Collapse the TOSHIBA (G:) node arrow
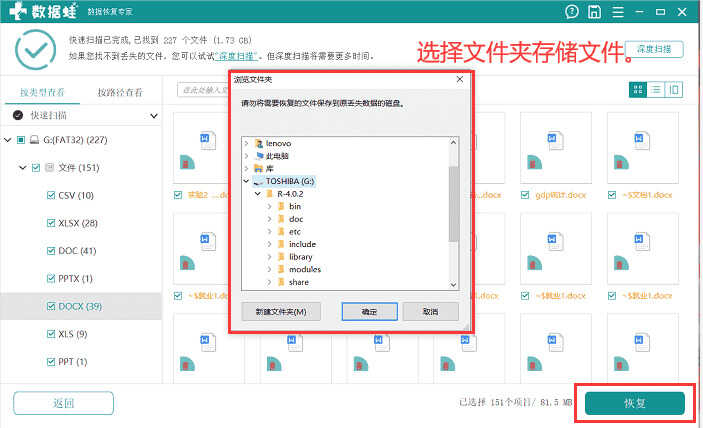703x428 pixels. pos(246,181)
